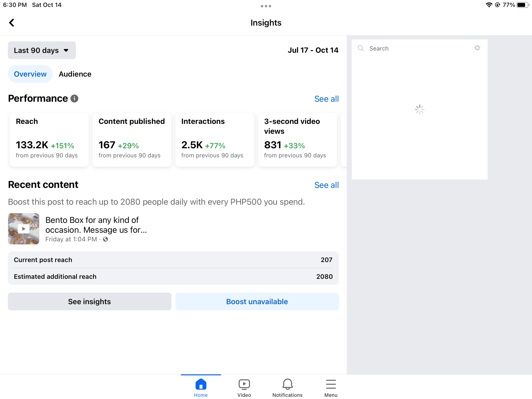
Task: Open the hamburger Menu icon
Action: [331, 384]
